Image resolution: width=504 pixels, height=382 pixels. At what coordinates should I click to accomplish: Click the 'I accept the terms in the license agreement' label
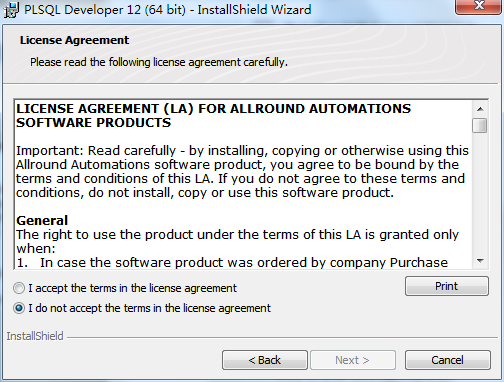[132, 288]
